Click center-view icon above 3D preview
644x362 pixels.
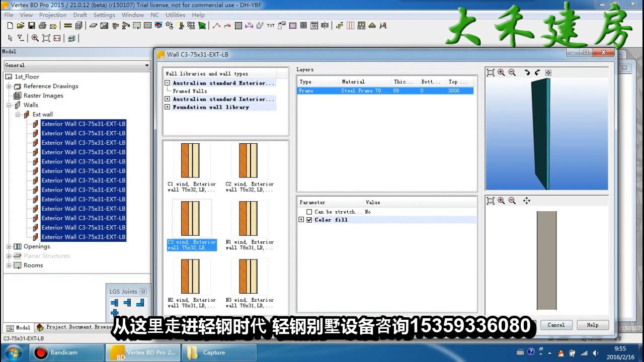(x=548, y=72)
